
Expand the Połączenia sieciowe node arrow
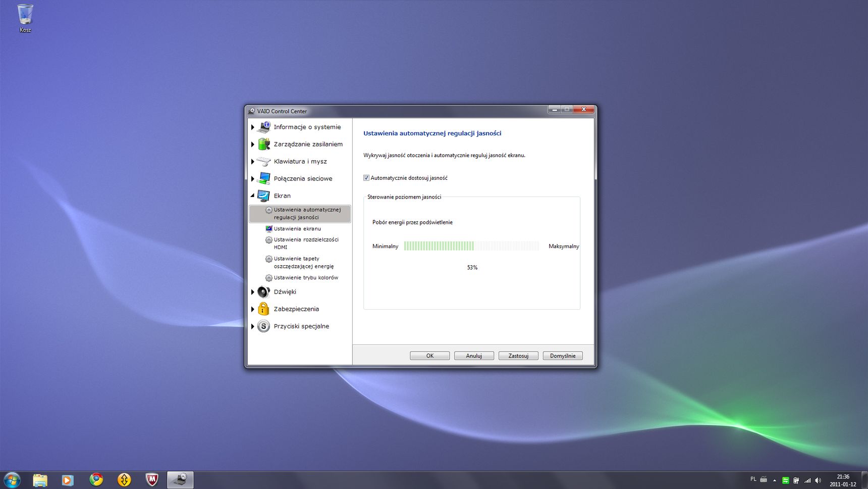pos(253,179)
